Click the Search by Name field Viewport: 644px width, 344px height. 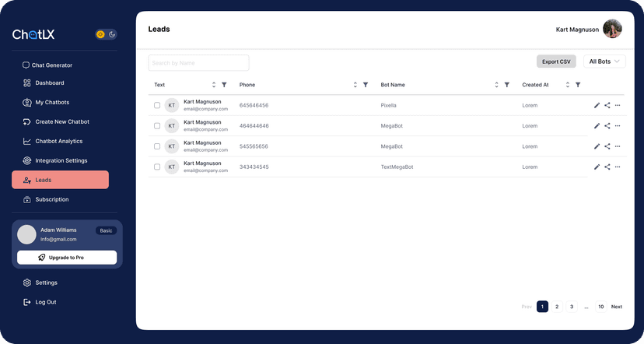(x=198, y=62)
